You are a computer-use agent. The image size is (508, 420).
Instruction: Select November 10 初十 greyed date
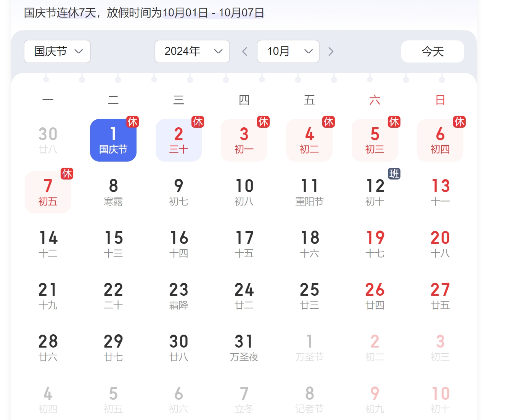pyautogui.click(x=440, y=399)
